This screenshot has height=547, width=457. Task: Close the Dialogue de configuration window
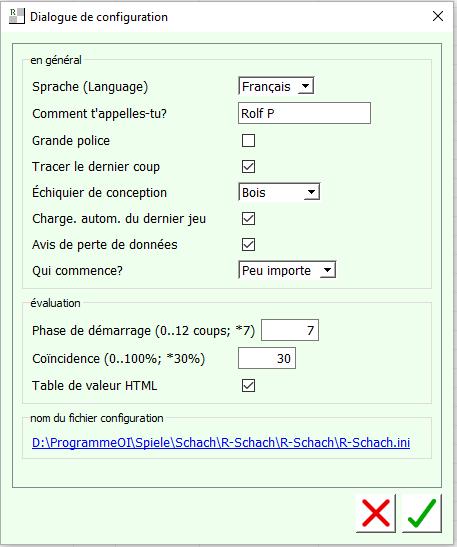pos(438,16)
